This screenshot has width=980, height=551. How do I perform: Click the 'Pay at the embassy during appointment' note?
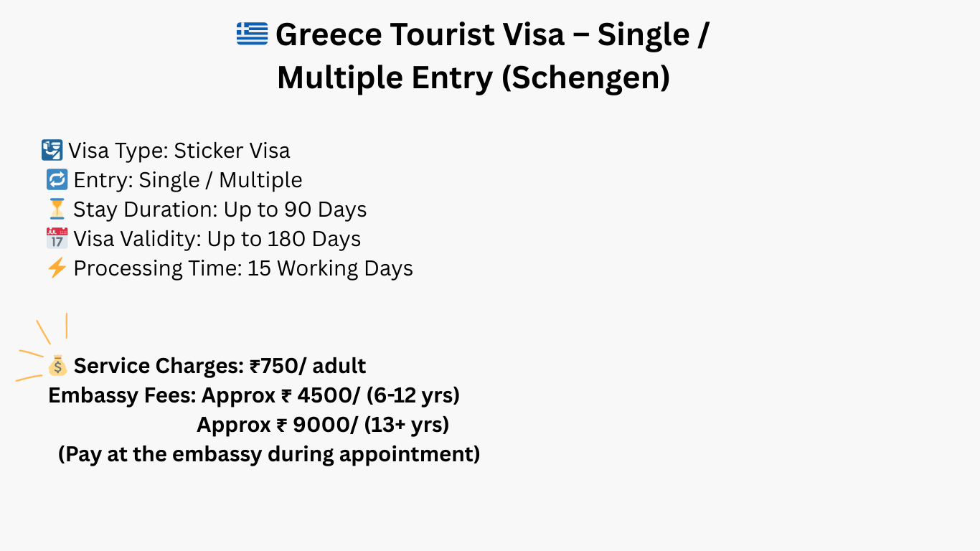pos(269,454)
